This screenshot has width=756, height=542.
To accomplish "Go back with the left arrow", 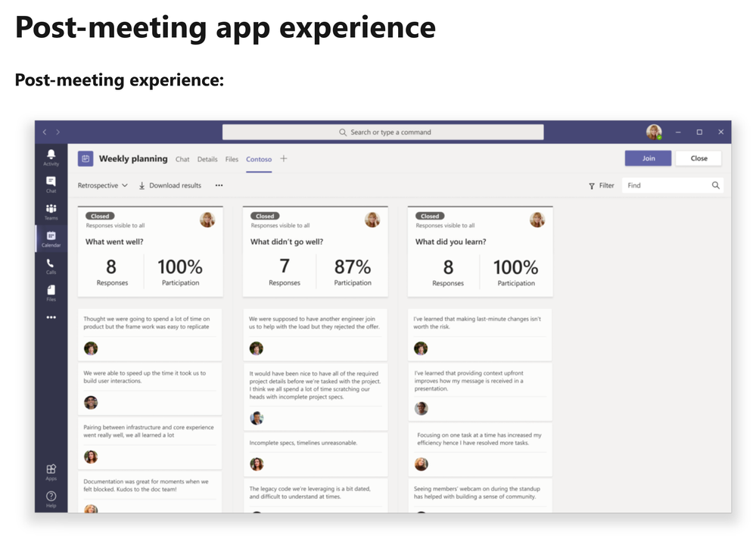I will [45, 132].
